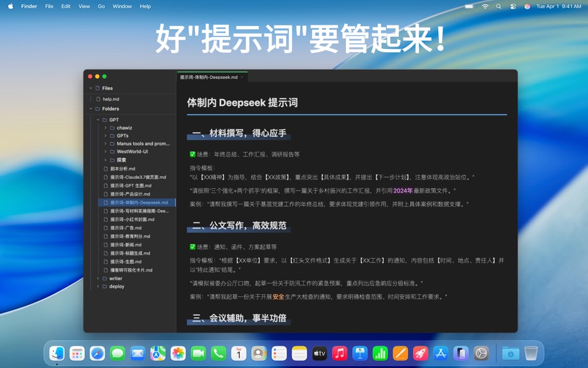Open Photos app in the dock
Viewport: 588px width, 368px height.
click(178, 353)
